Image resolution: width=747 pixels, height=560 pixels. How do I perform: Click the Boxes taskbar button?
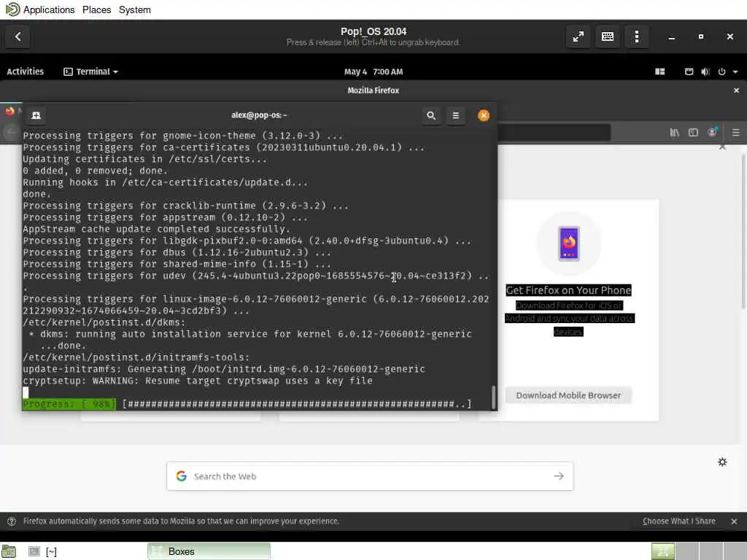(x=209, y=551)
